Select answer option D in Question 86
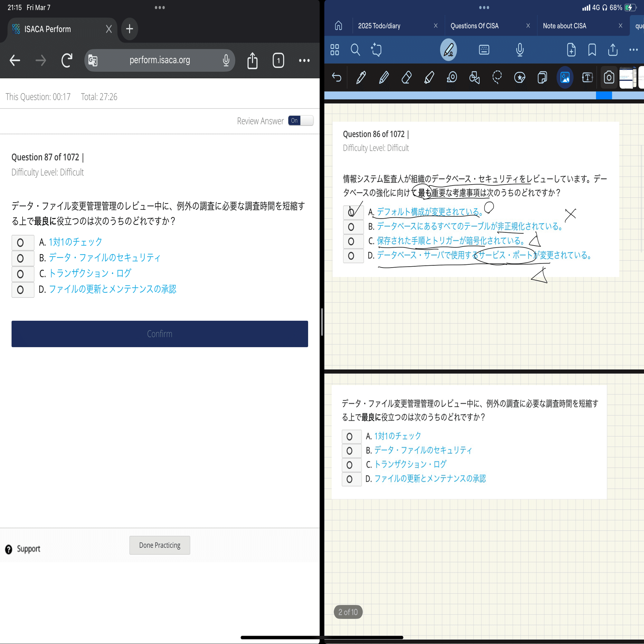Viewport: 644px width, 644px height. pos(353,256)
